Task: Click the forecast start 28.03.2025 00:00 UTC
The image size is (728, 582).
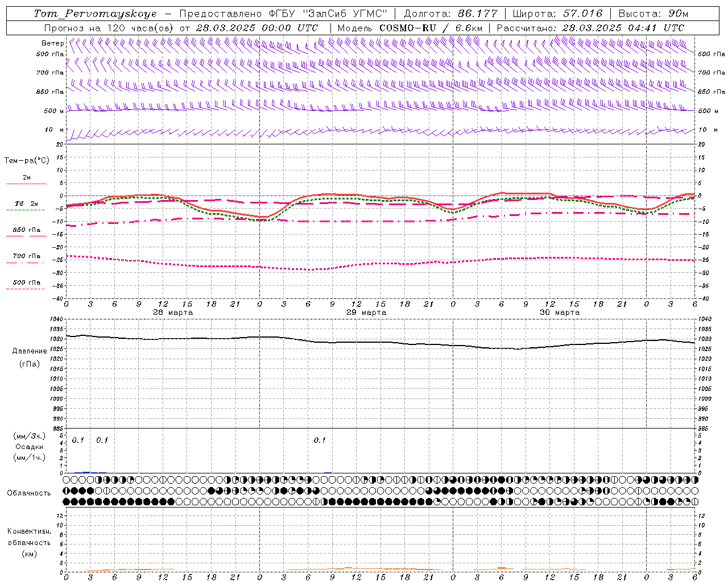Action: tap(257, 28)
